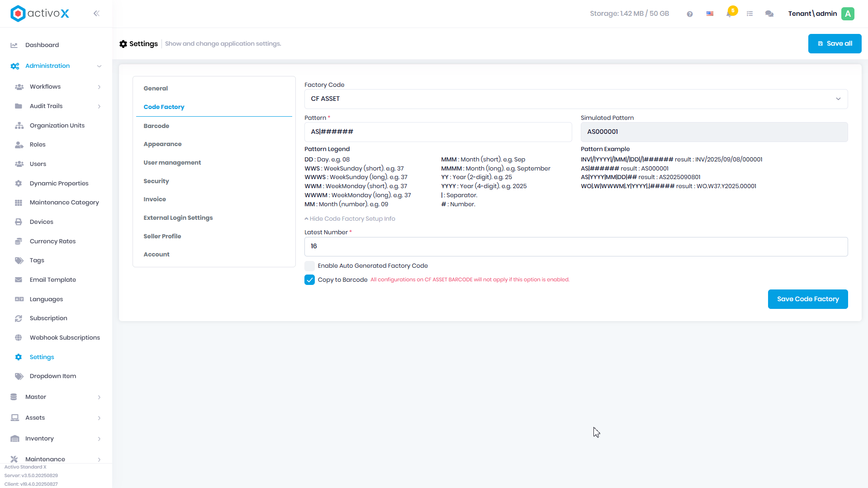Screen dimensions: 868x488
Task: Collapse the Administration menu chevron
Action: [99, 66]
